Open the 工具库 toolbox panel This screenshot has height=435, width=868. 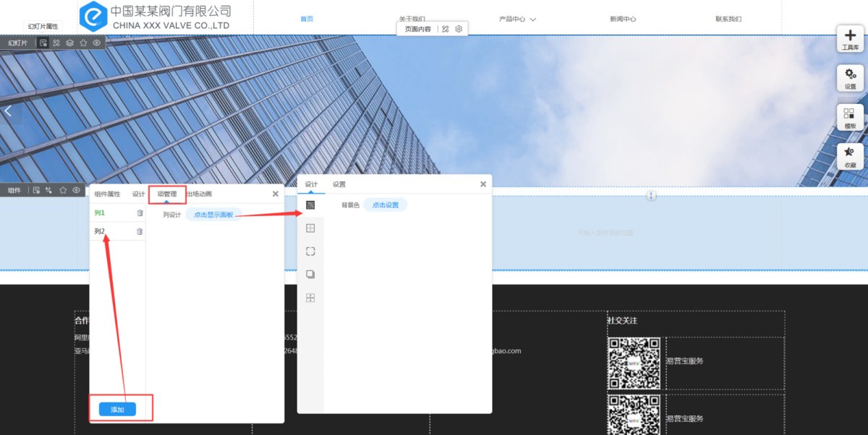click(850, 39)
